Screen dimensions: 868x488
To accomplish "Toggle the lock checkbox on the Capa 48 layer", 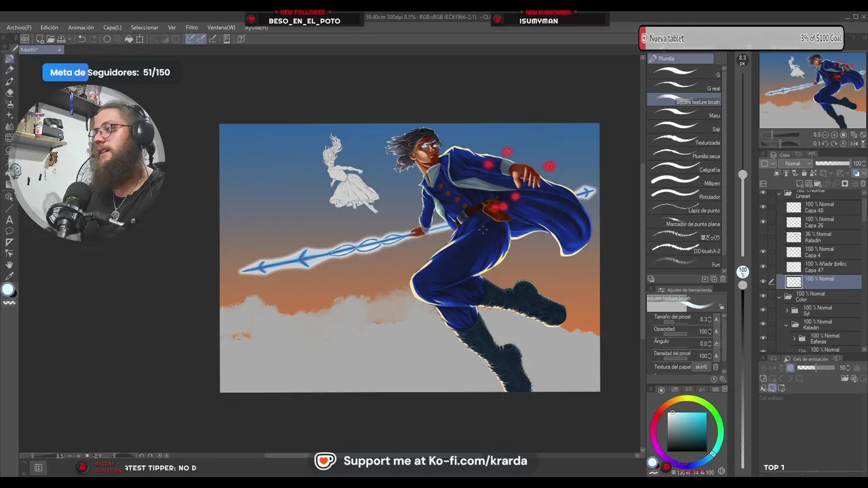I will click(772, 207).
